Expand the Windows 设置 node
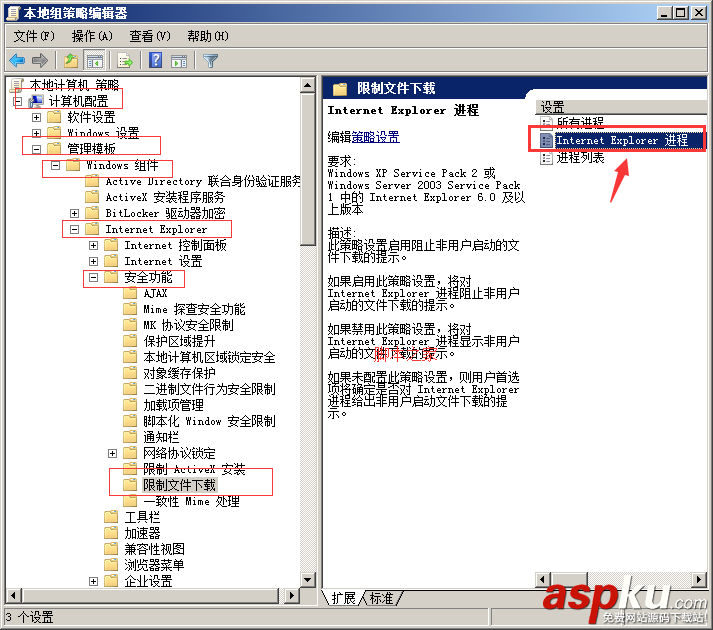Viewport: 713px width, 630px height. [36, 133]
